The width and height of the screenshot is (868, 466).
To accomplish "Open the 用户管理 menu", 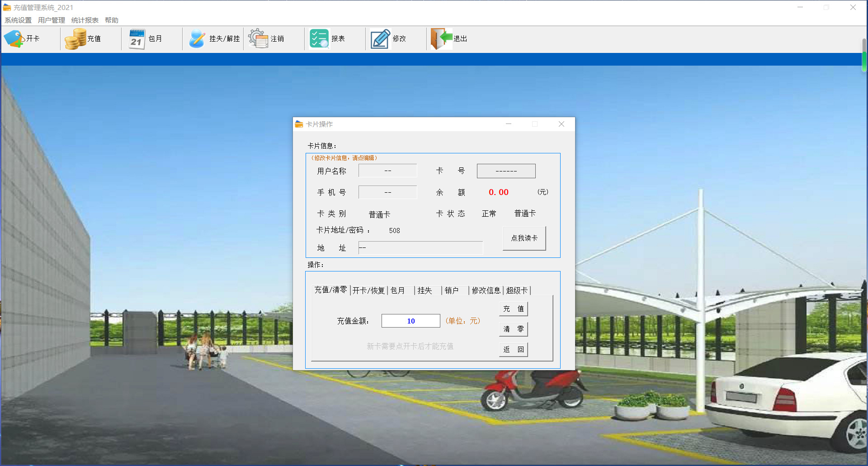I will point(52,20).
